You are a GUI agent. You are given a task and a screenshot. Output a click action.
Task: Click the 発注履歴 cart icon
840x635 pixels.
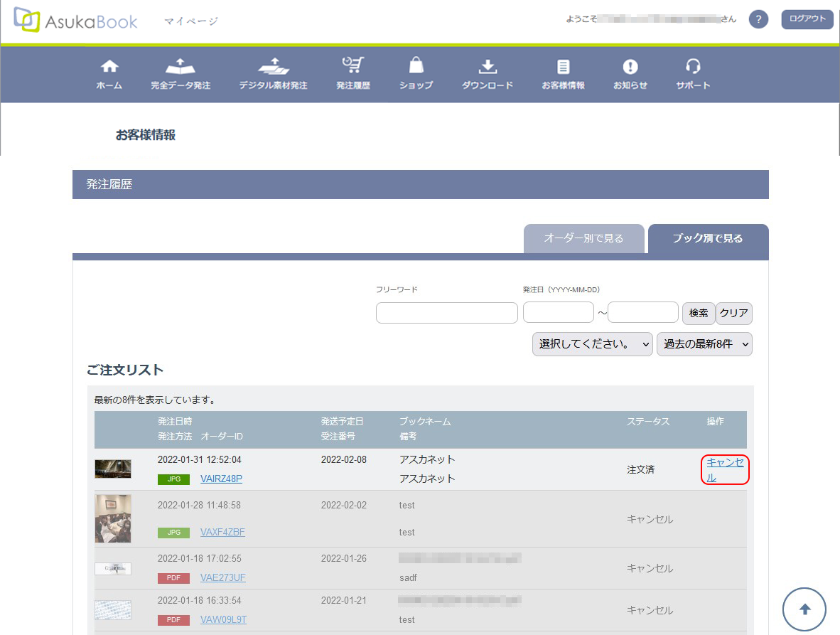tap(352, 66)
